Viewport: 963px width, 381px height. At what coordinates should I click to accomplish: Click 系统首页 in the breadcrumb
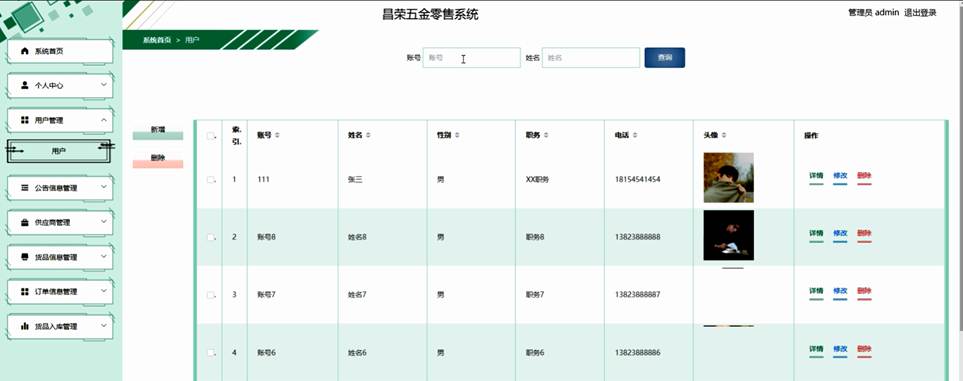[x=157, y=40]
